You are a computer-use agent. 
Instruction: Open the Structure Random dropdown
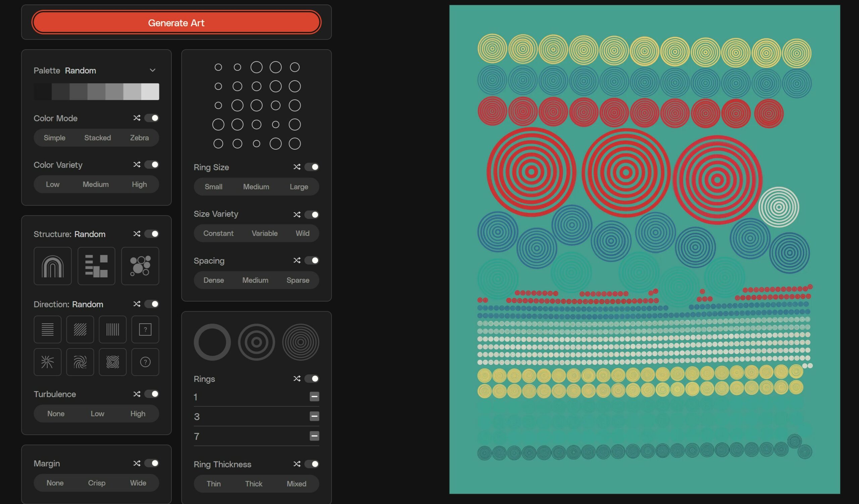point(89,234)
